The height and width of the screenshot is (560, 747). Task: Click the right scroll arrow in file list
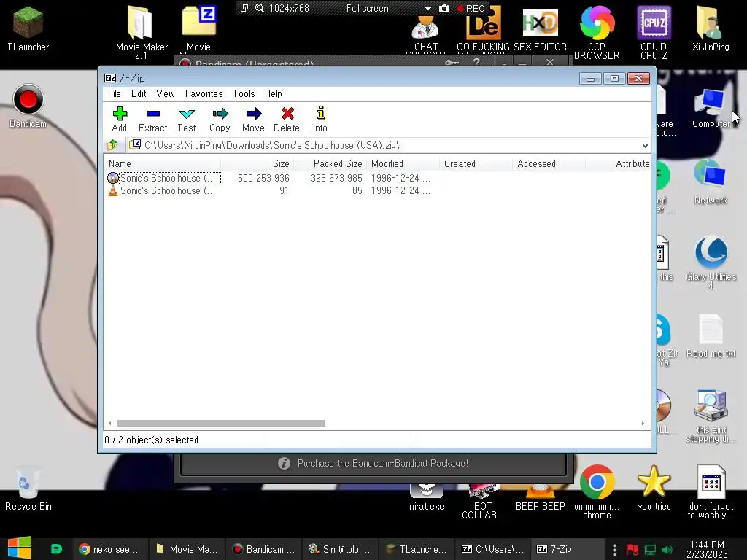click(643, 424)
